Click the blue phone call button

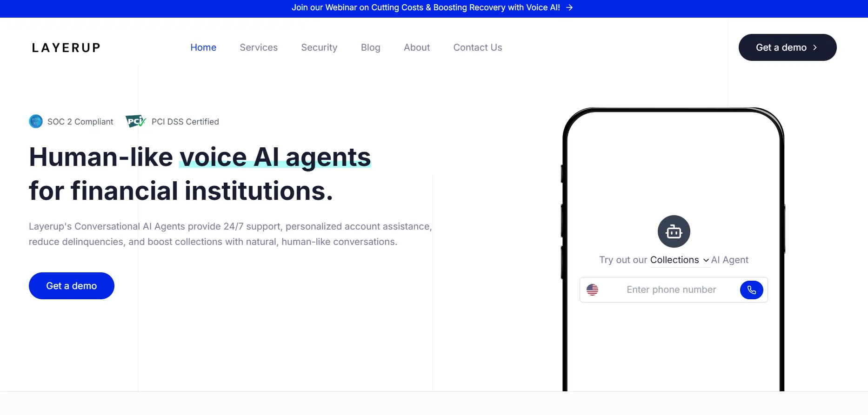click(x=751, y=290)
